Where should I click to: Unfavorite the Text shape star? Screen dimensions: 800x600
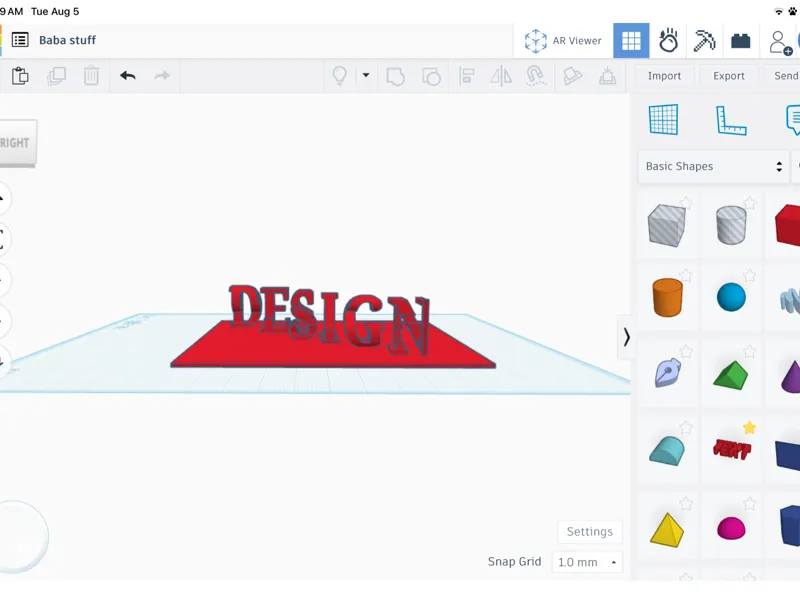[x=749, y=428]
